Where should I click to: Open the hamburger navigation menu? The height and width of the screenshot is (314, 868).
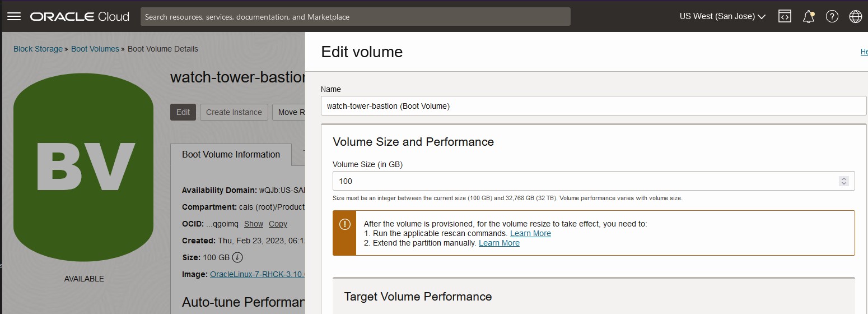(x=13, y=16)
